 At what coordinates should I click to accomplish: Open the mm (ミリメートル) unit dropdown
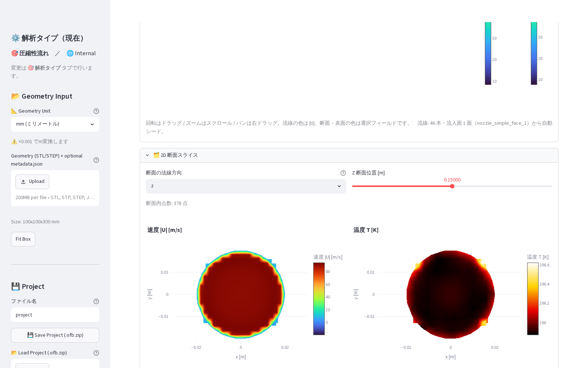point(55,124)
